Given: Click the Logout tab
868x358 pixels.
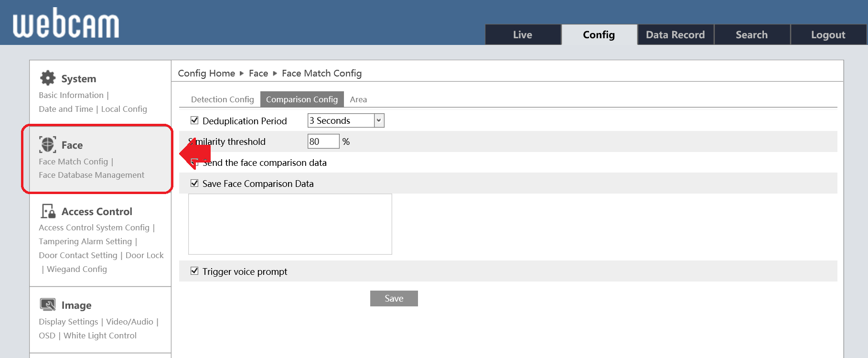Looking at the screenshot, I should coord(828,35).
